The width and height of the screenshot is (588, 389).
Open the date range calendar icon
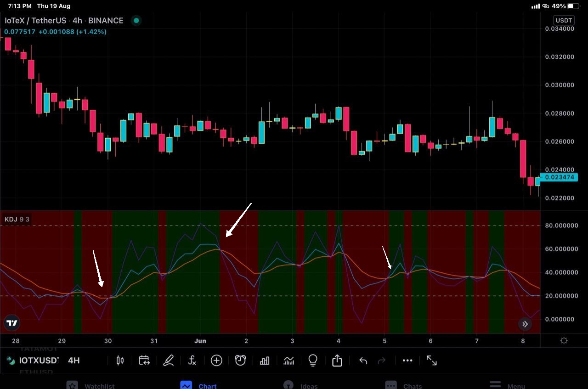click(x=144, y=361)
